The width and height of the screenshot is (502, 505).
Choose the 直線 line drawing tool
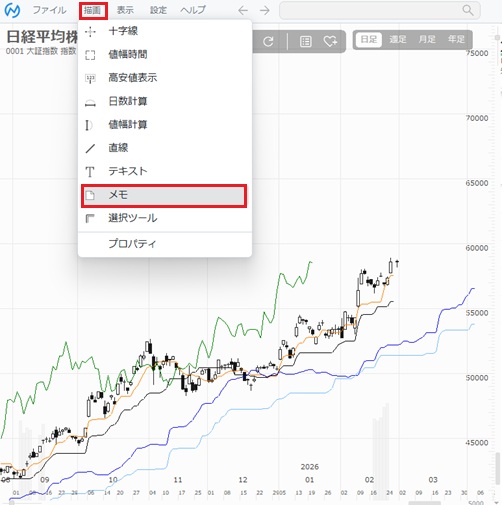[165, 148]
